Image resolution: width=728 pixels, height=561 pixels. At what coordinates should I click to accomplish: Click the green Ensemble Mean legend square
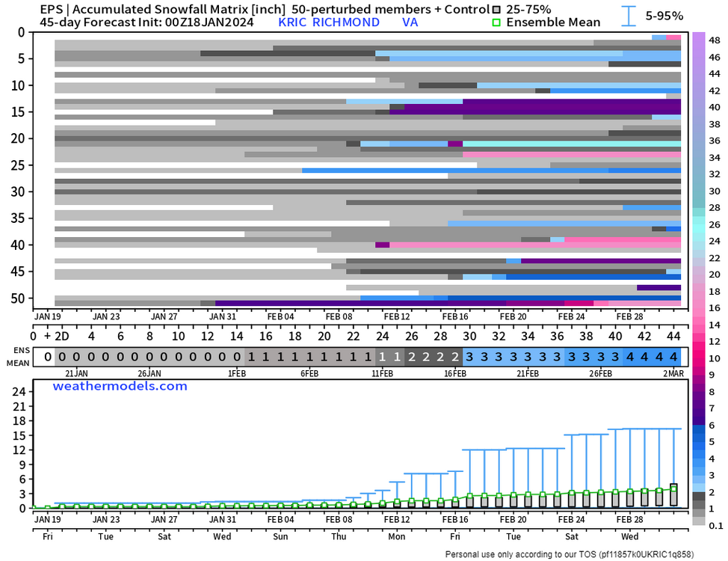(x=496, y=22)
